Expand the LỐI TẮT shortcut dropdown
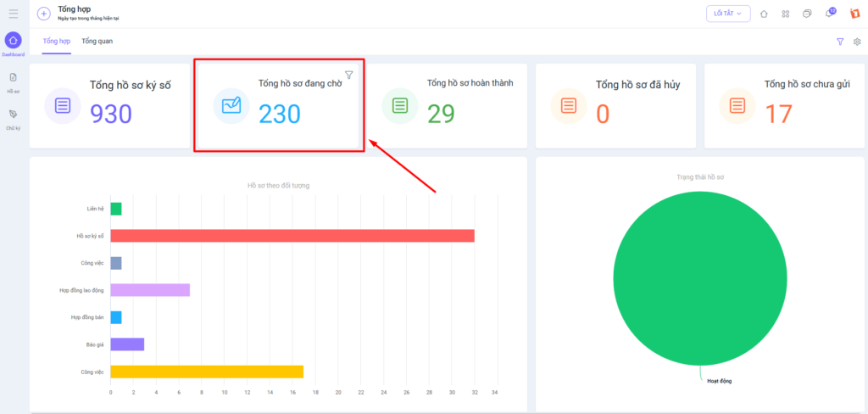This screenshot has width=868, height=414. click(x=728, y=14)
